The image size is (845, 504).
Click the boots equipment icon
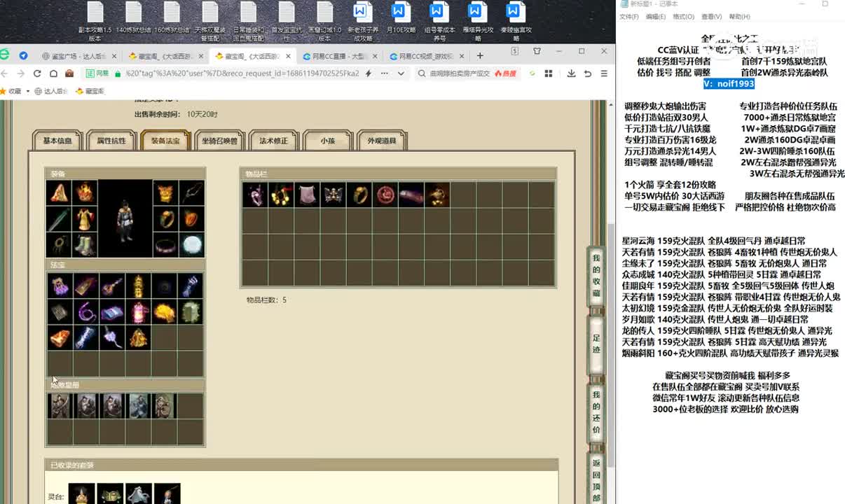pyautogui.click(x=85, y=245)
